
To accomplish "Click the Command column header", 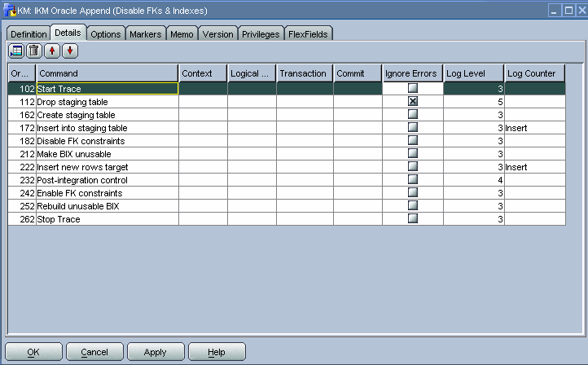I will pos(108,73).
